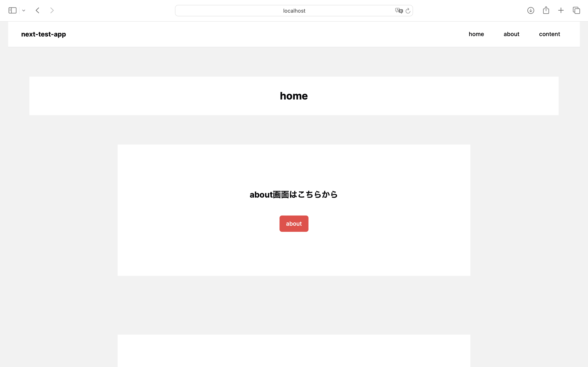Screen dimensions: 588x367
Task: Navigate back with the back arrow
Action: tap(37, 10)
